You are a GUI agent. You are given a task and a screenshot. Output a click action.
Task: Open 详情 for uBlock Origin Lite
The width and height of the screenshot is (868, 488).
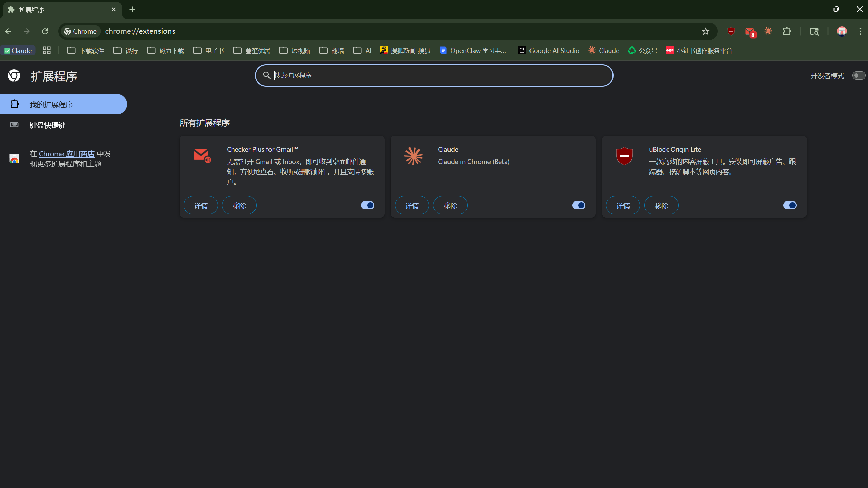623,205
